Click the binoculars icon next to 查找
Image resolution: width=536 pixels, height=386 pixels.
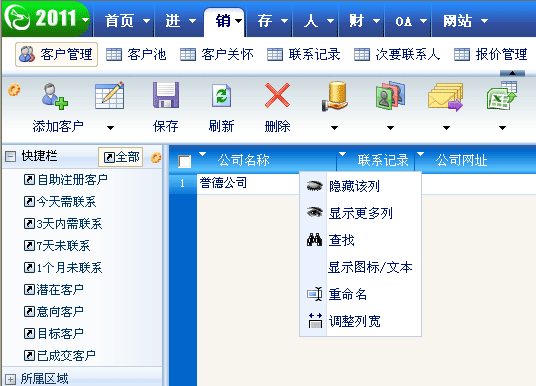[314, 240]
